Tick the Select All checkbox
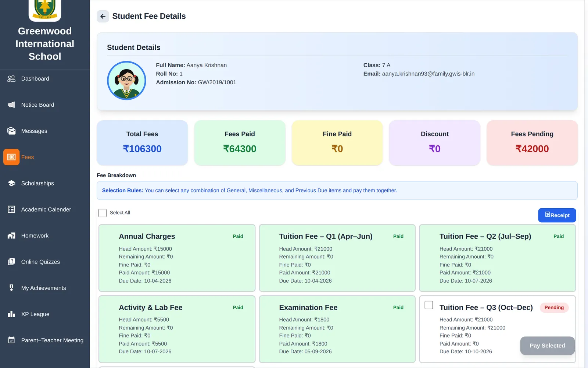 point(103,213)
